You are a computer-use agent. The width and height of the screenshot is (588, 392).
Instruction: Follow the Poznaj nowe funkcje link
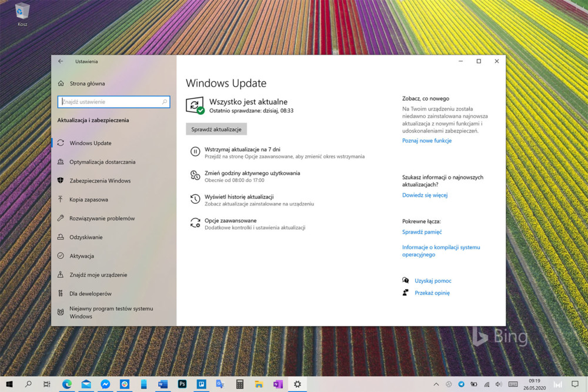(x=427, y=141)
